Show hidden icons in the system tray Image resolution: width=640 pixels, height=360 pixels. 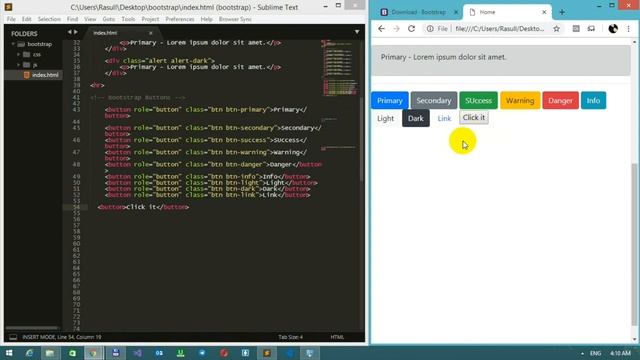click(582, 353)
